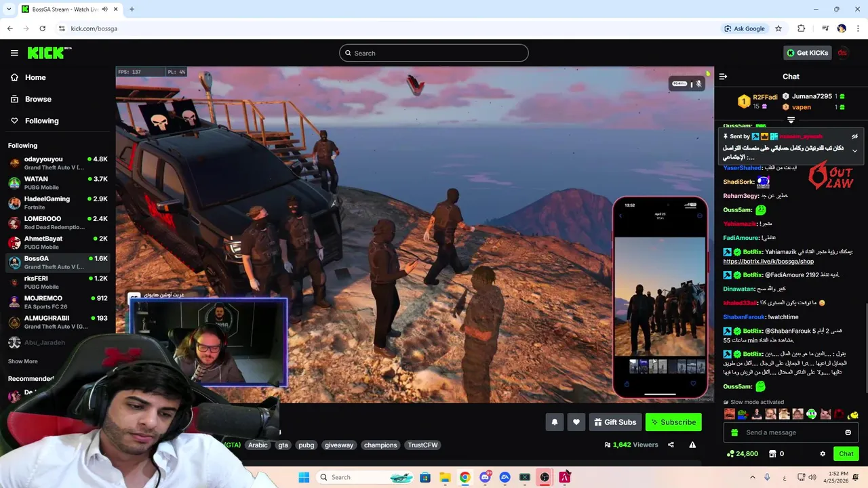This screenshot has width=868, height=488.
Task: Click the Send a message chat input
Action: [x=789, y=432]
